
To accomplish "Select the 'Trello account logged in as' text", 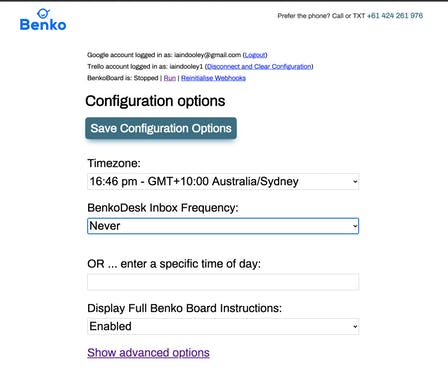I will point(128,66).
